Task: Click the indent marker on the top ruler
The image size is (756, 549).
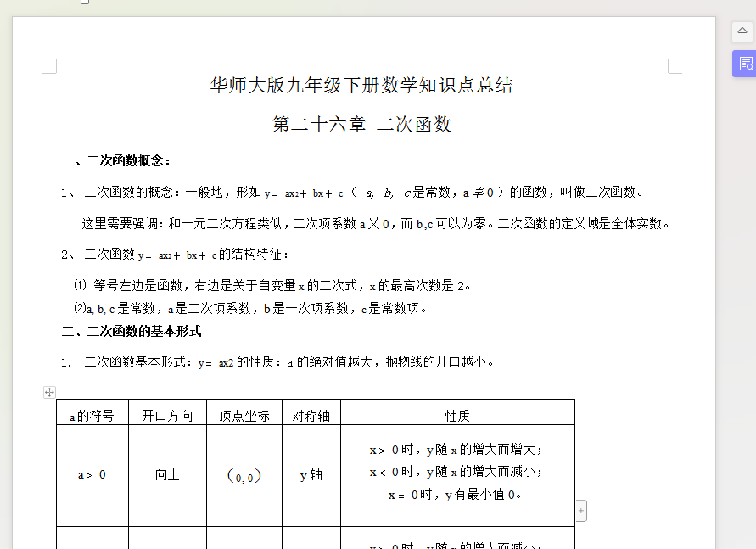Action: click(85, 2)
